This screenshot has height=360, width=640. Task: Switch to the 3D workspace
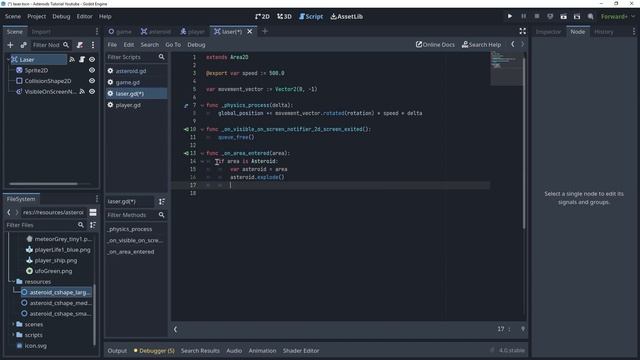[x=284, y=16]
